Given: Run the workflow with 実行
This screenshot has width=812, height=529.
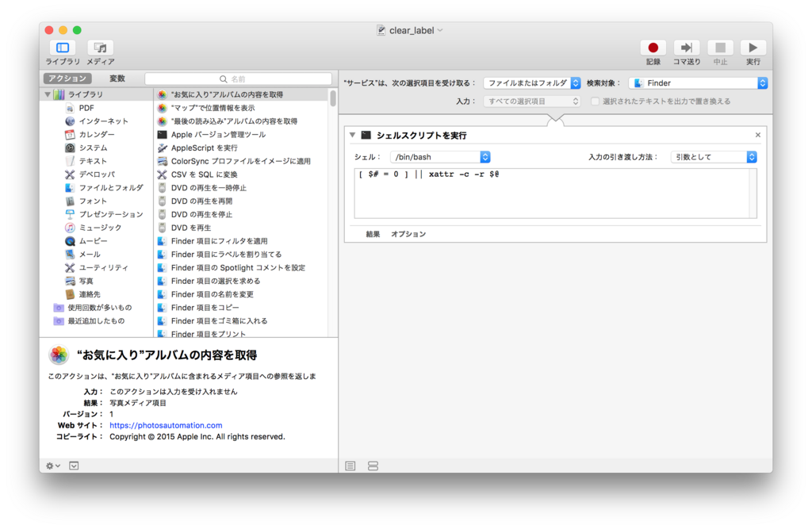Looking at the screenshot, I should pyautogui.click(x=753, y=48).
